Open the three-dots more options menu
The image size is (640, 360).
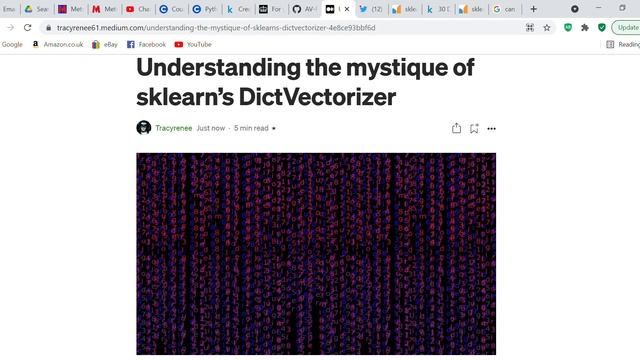491,129
